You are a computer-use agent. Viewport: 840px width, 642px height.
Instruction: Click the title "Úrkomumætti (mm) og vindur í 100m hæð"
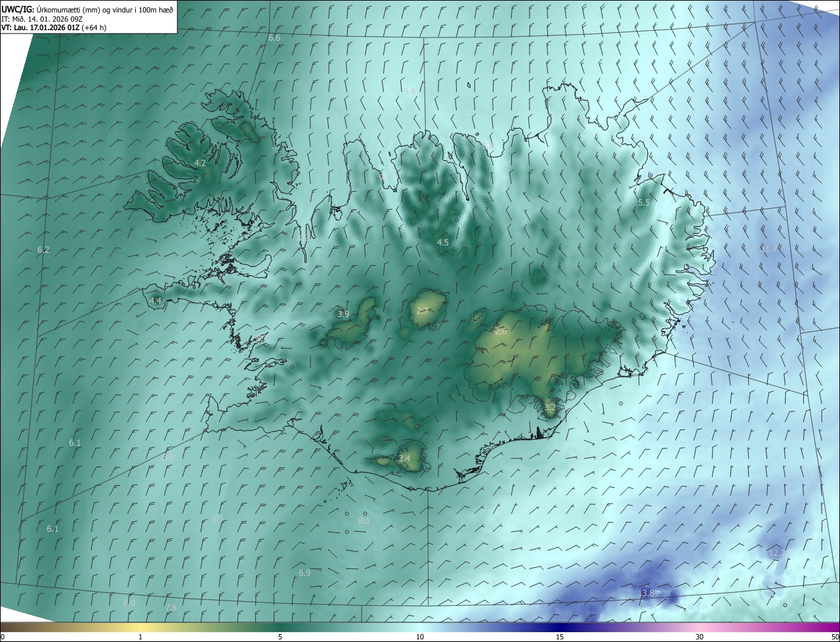click(105, 9)
